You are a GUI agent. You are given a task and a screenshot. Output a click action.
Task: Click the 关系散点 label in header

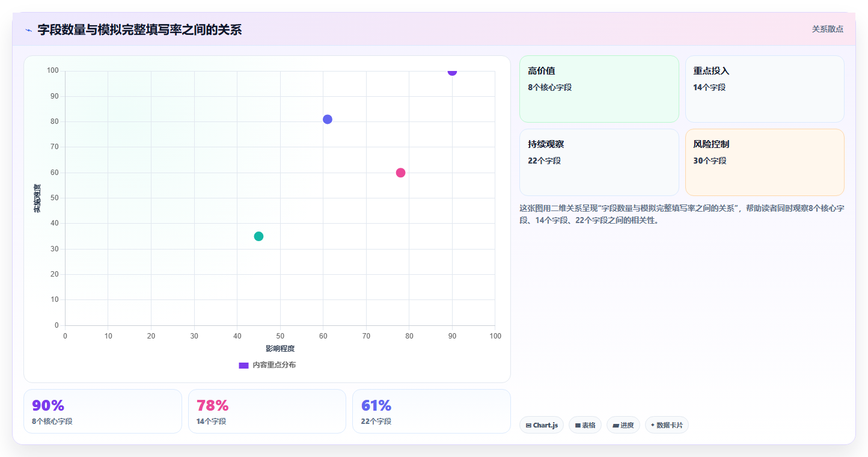point(828,29)
